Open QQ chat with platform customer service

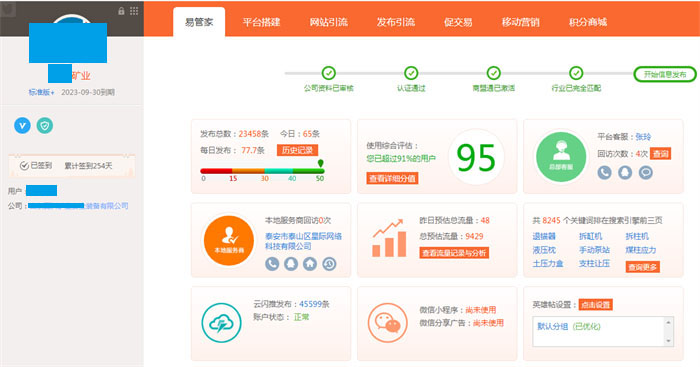tap(625, 172)
